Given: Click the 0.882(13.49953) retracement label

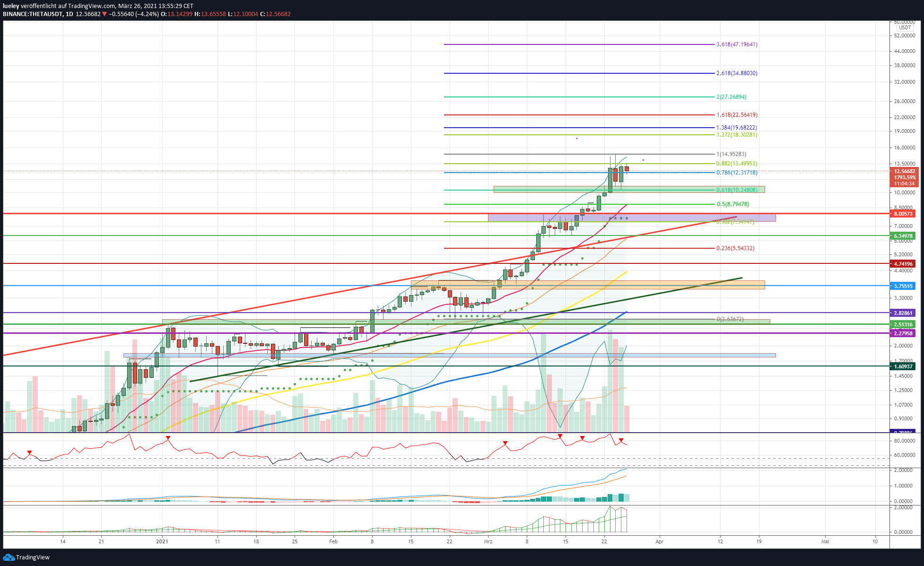Looking at the screenshot, I should point(737,164).
